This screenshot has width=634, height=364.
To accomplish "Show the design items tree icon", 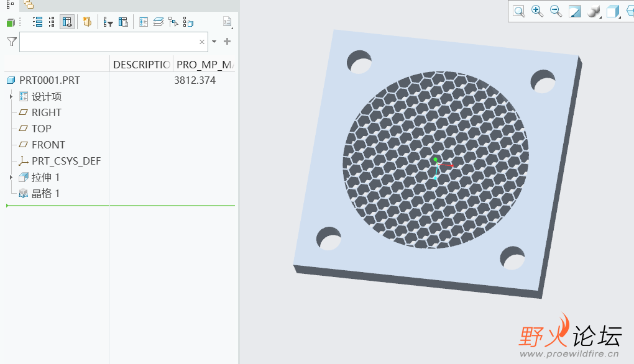I will (x=143, y=22).
